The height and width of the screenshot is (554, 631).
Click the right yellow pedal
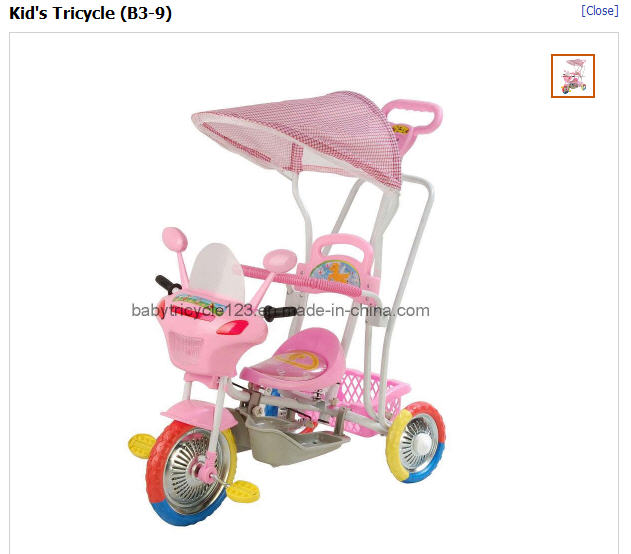click(243, 491)
